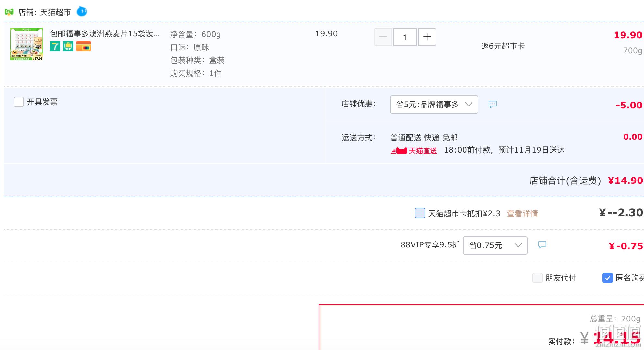Viewport: 644px width, 350px height.
Task: Click the orange credit card payment icon
Action: (x=83, y=46)
